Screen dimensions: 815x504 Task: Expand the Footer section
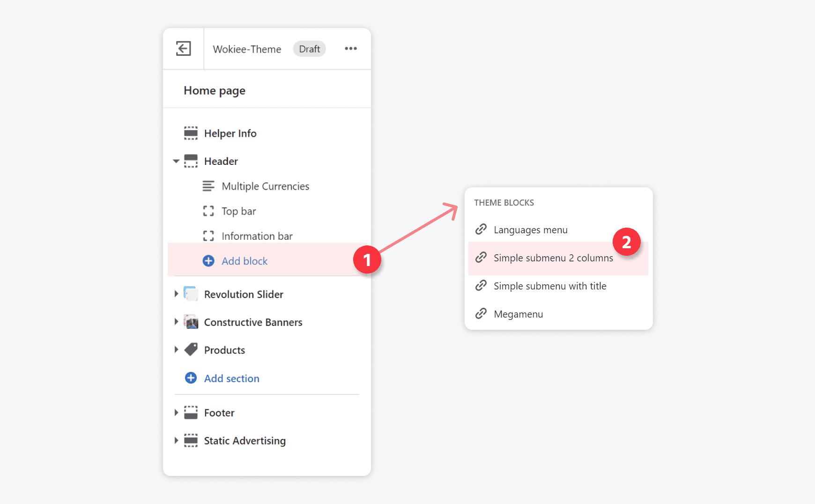pyautogui.click(x=176, y=412)
